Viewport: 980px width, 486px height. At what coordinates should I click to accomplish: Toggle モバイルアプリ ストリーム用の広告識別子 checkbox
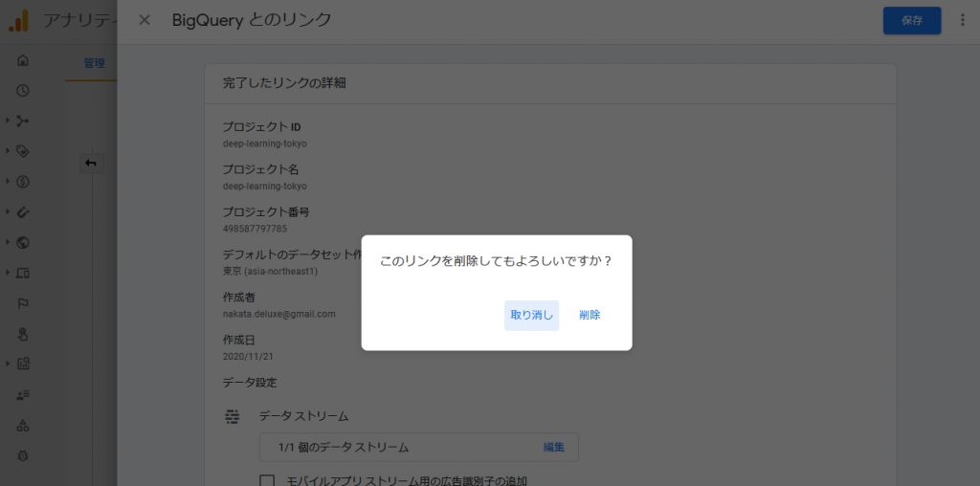pos(267,481)
